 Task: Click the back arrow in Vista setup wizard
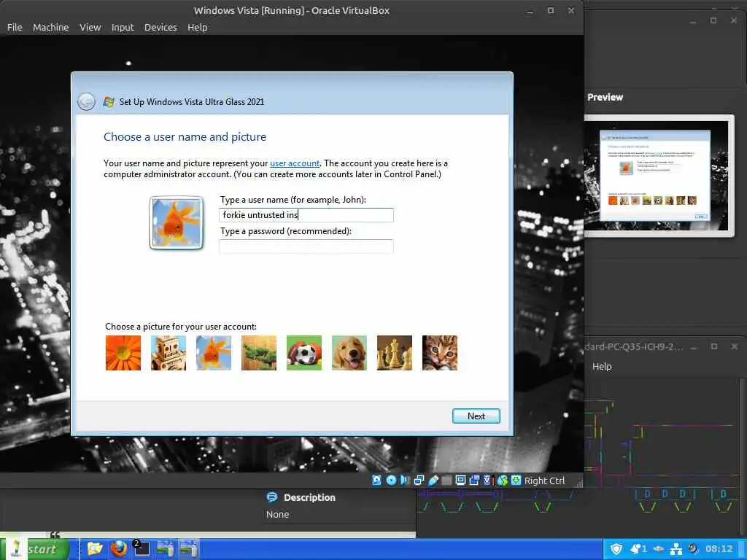tap(86, 101)
